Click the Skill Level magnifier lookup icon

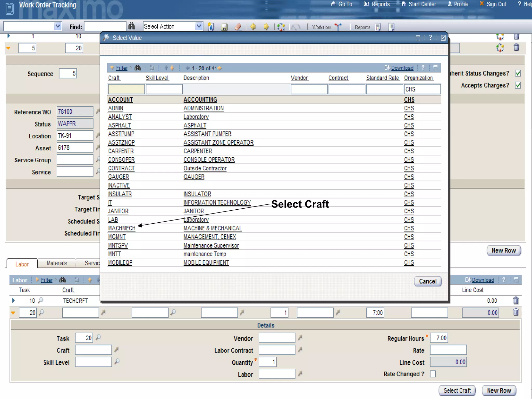pos(117,361)
